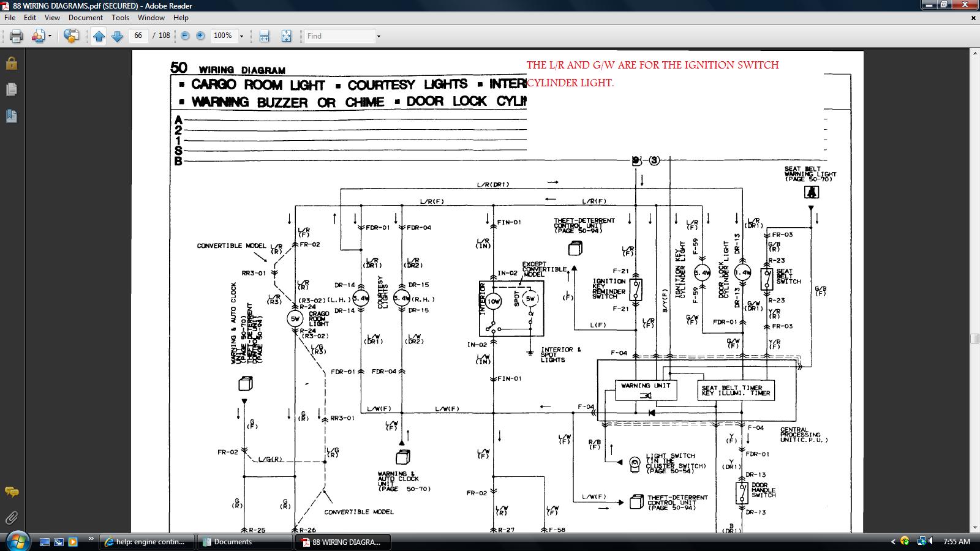Image resolution: width=980 pixels, height=551 pixels.
Task: Expand the zoom percentage dropdown
Action: 241,36
